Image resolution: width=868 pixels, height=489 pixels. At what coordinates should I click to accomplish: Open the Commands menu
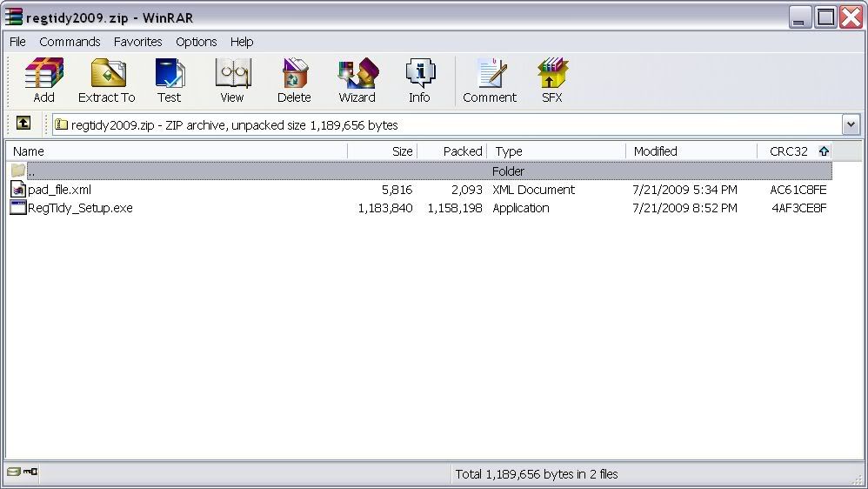coord(70,42)
